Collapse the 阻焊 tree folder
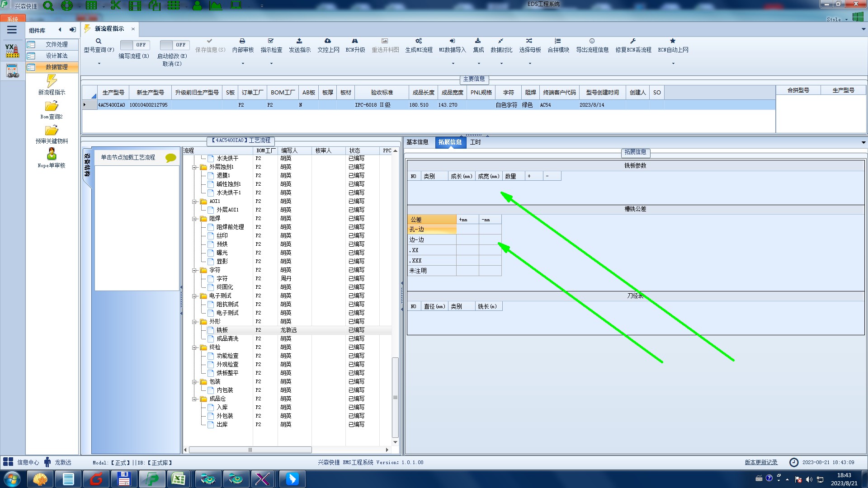 (194, 219)
